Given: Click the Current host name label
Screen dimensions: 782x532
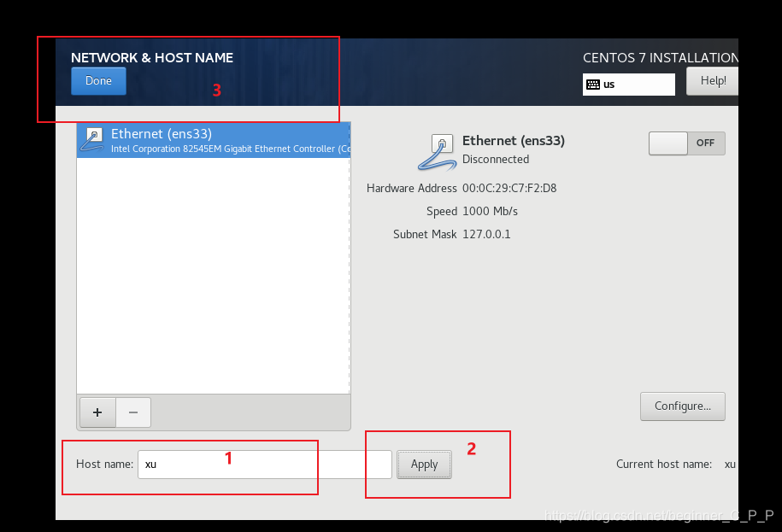Looking at the screenshot, I should point(664,465).
